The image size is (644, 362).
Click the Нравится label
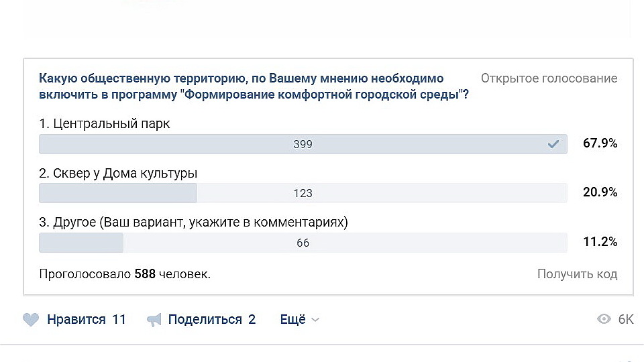click(76, 320)
